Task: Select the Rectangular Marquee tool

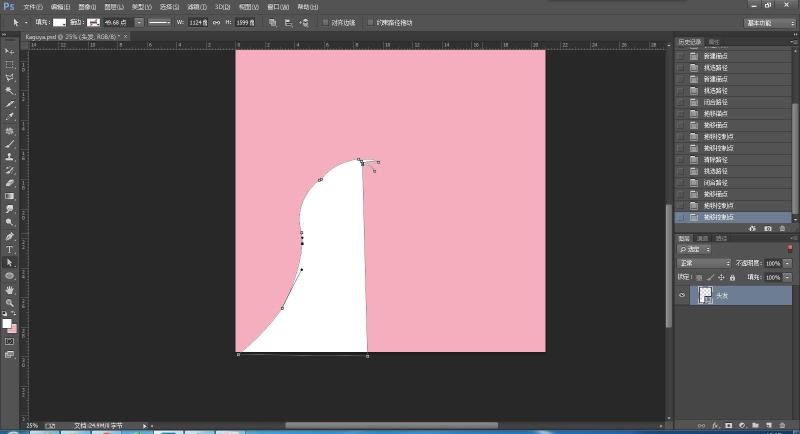Action: click(9, 65)
